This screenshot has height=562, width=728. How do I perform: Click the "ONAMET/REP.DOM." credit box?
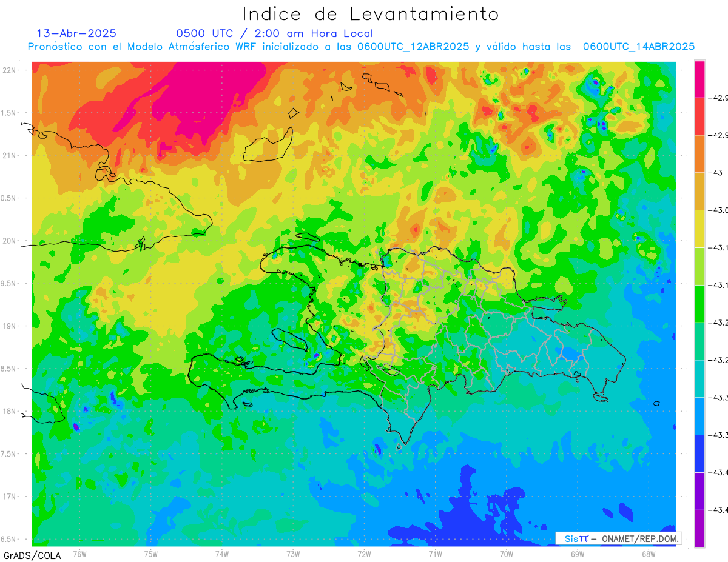point(619,538)
